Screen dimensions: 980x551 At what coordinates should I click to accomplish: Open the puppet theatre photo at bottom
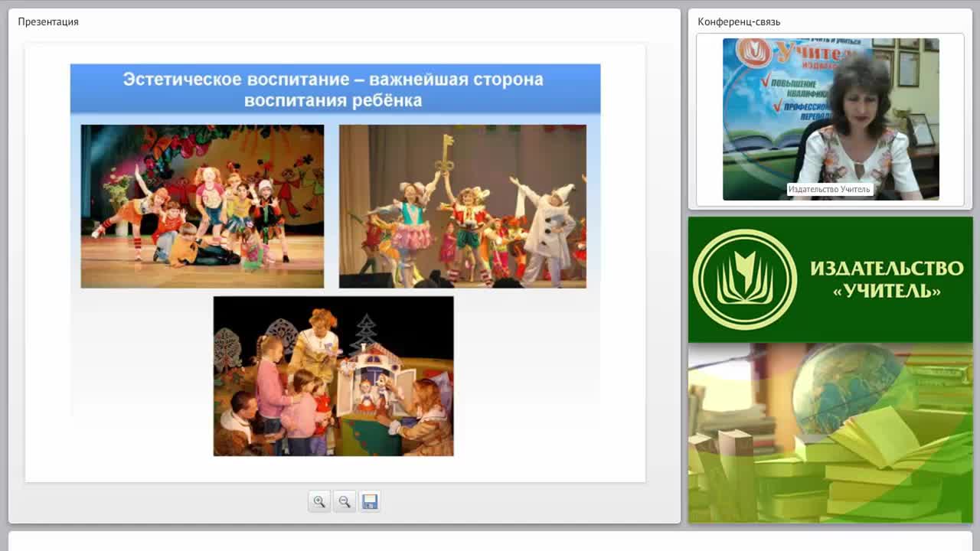(x=333, y=376)
